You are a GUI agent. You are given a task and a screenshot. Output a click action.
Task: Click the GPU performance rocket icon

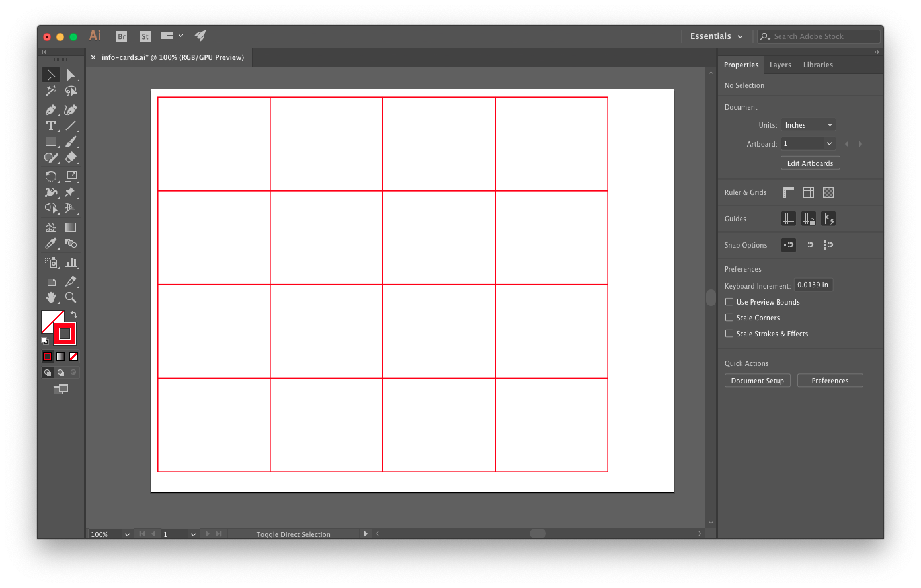point(200,36)
